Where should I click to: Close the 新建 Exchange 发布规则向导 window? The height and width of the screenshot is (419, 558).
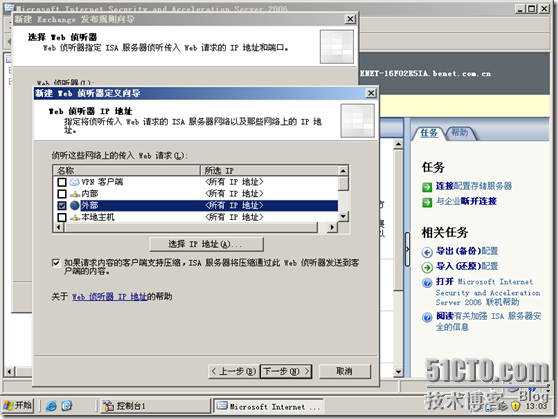(x=350, y=19)
